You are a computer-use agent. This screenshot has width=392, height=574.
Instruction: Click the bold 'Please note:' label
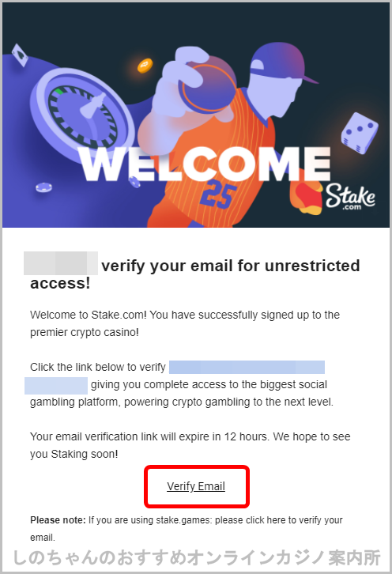(x=58, y=520)
